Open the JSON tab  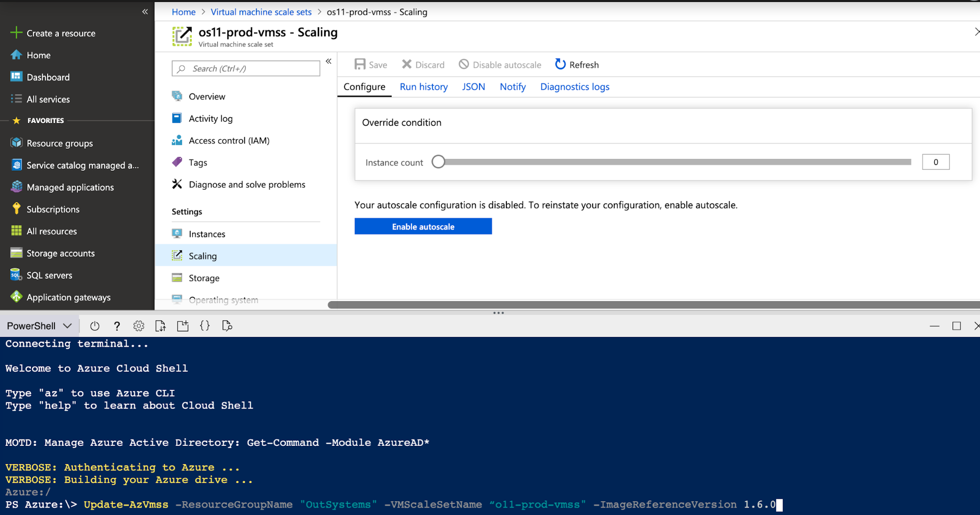[473, 87]
